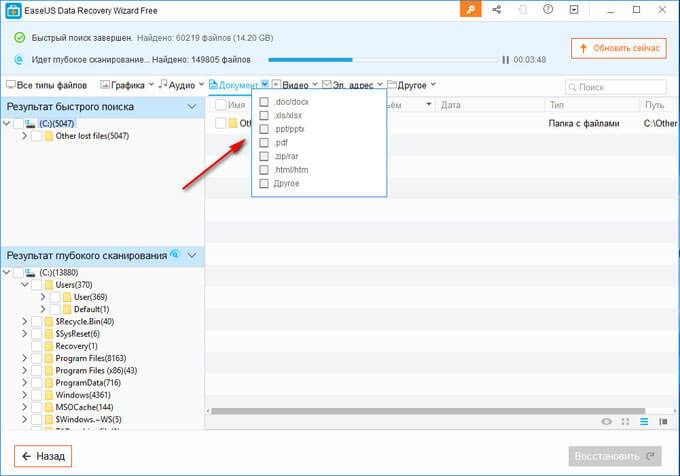
Task: Check the .pdf checkbox
Action: click(x=264, y=143)
